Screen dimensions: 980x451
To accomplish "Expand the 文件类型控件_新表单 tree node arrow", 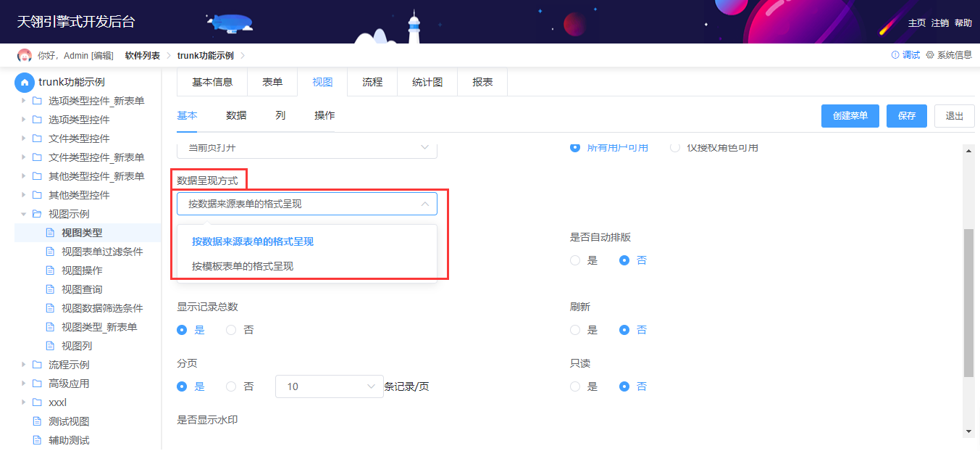I will pos(24,157).
